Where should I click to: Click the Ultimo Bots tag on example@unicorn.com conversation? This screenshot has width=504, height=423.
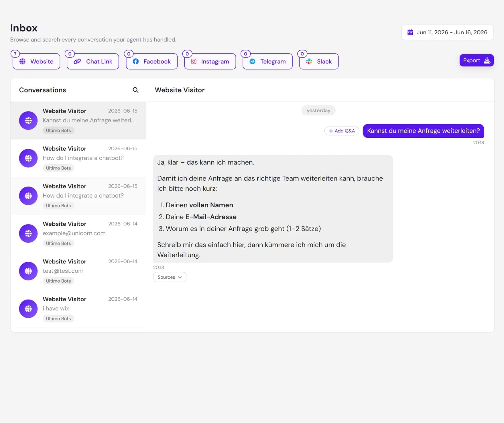tap(58, 243)
